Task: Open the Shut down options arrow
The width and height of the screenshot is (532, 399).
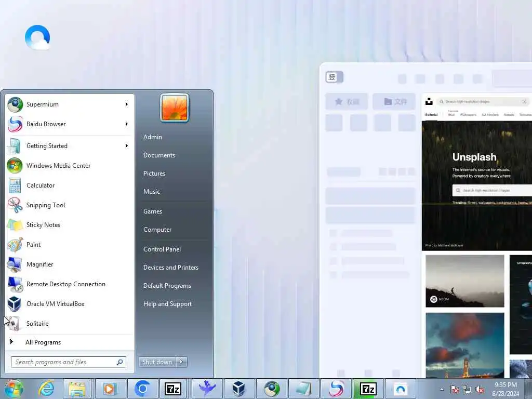Action: point(181,362)
